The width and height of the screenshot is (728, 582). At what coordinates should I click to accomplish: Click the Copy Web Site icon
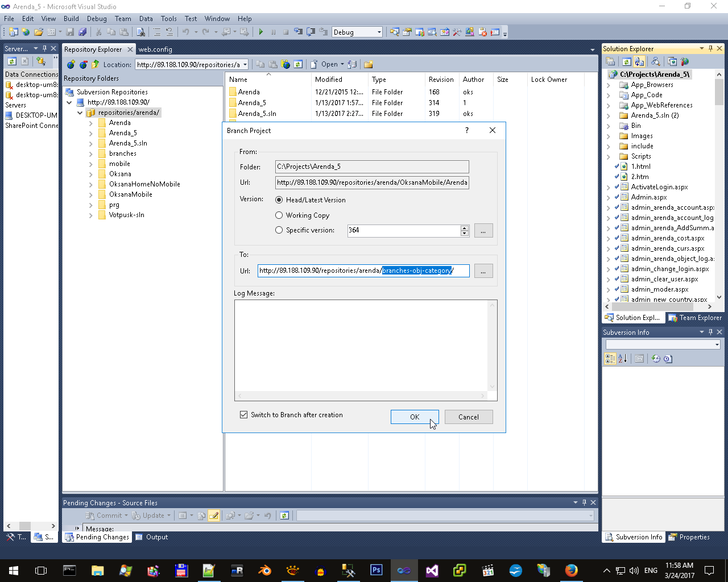coord(672,61)
